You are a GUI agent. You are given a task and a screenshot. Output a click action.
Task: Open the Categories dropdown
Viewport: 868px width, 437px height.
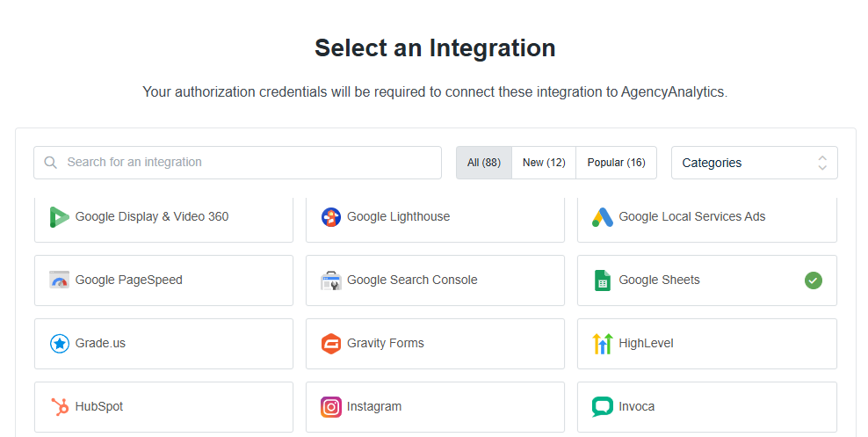[x=755, y=163]
